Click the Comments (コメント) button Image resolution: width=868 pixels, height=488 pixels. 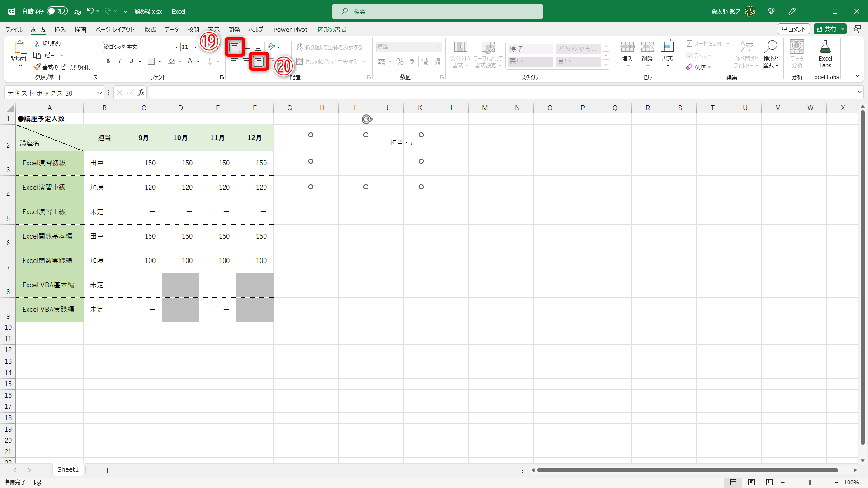pos(793,29)
